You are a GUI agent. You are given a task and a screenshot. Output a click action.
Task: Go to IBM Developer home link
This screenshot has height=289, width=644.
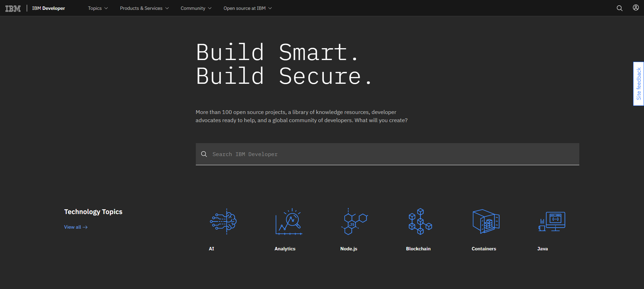48,8
